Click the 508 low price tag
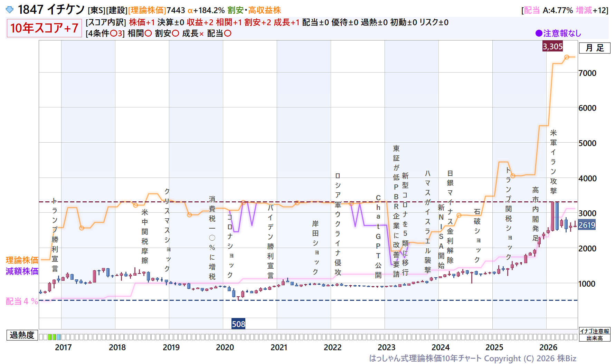Screen dimensions: 615x364 pos(238,324)
